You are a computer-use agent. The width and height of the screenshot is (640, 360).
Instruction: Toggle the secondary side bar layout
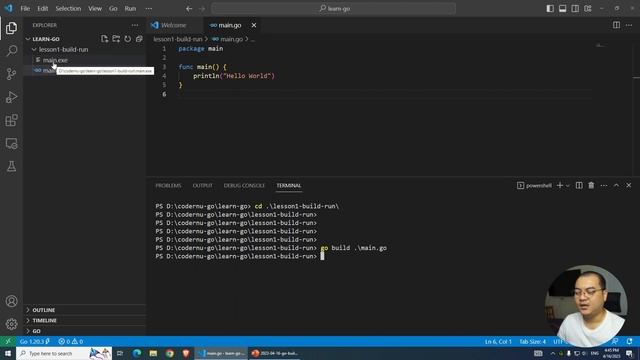click(x=575, y=8)
